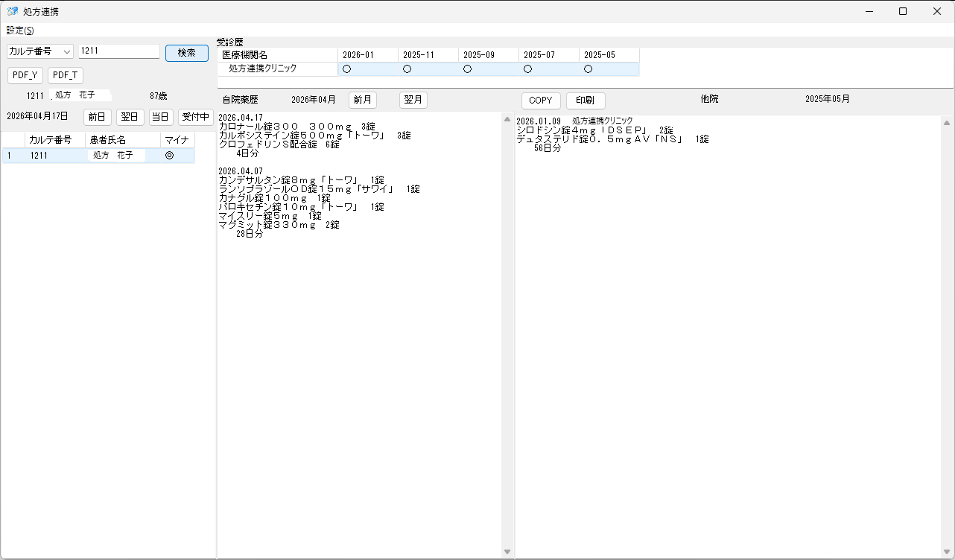Image resolution: width=955 pixels, height=560 pixels.
Task: Click the 印刷 print button
Action: point(585,101)
